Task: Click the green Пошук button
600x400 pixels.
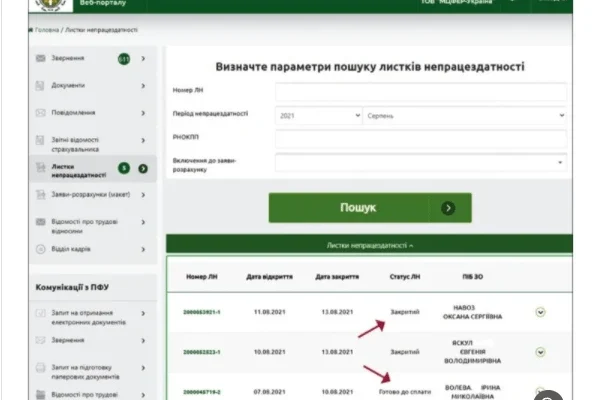Action: pos(370,207)
